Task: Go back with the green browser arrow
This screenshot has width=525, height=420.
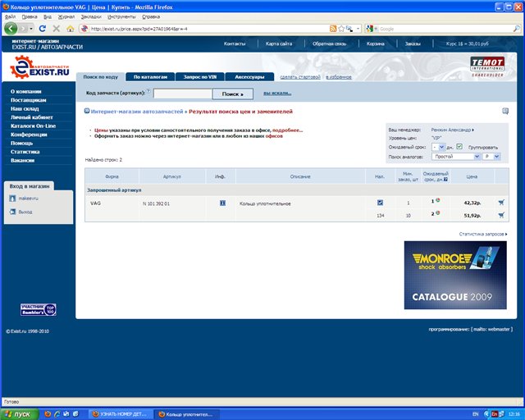Action: click(11, 29)
